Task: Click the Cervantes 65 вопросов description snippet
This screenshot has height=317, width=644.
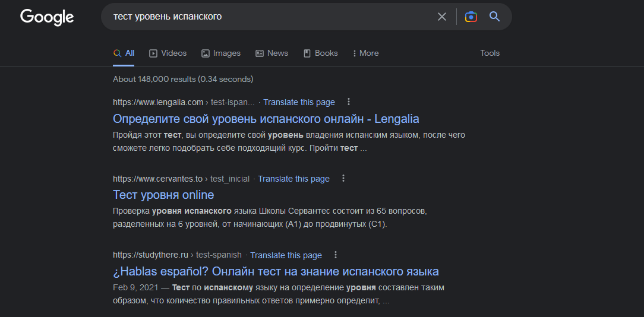Action: 271,218
